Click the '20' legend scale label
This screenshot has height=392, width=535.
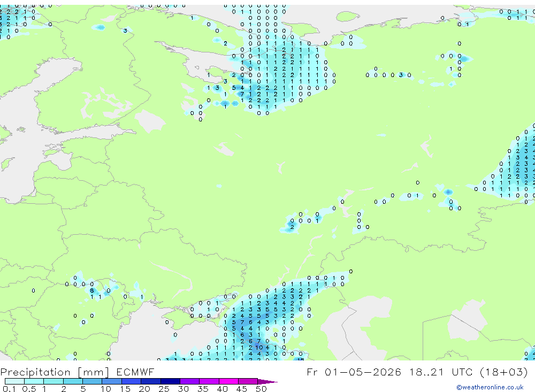coord(144,389)
